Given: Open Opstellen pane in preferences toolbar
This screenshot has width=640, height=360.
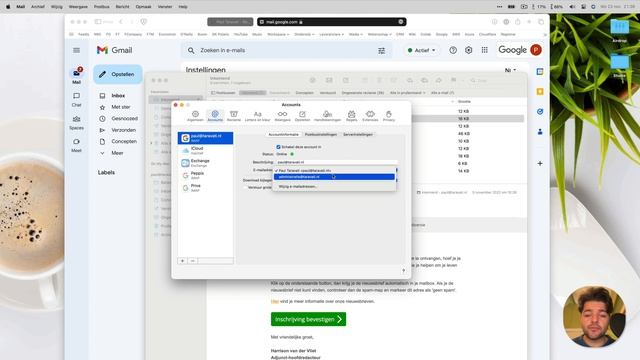Looking at the screenshot, I should [x=302, y=116].
